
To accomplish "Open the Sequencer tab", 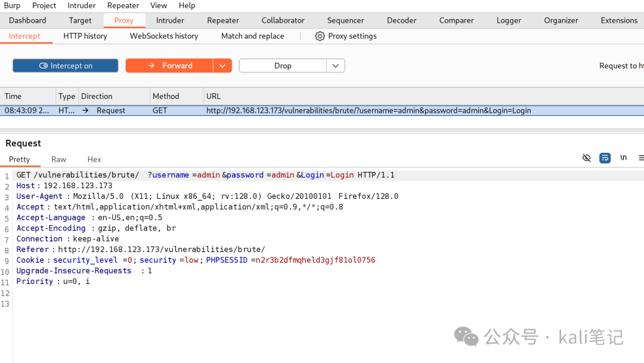I will click(345, 20).
